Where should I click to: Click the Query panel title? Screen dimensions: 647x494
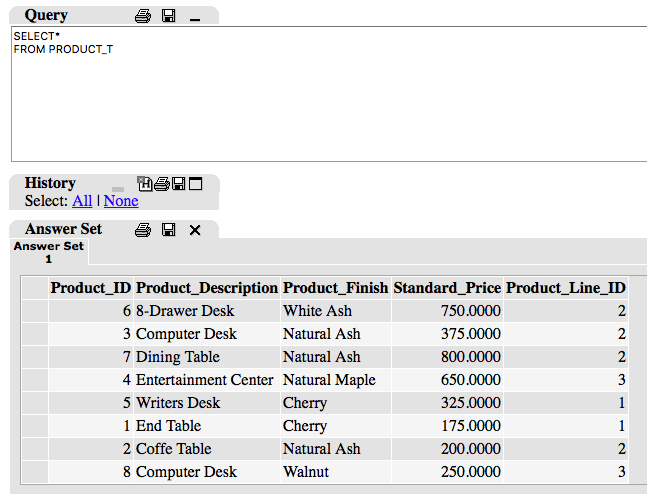click(x=46, y=15)
